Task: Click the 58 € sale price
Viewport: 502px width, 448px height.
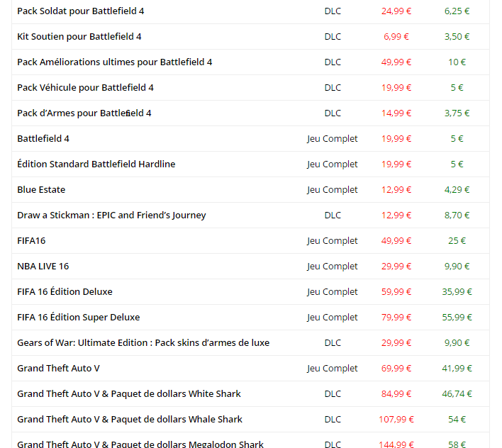Action: click(x=457, y=444)
